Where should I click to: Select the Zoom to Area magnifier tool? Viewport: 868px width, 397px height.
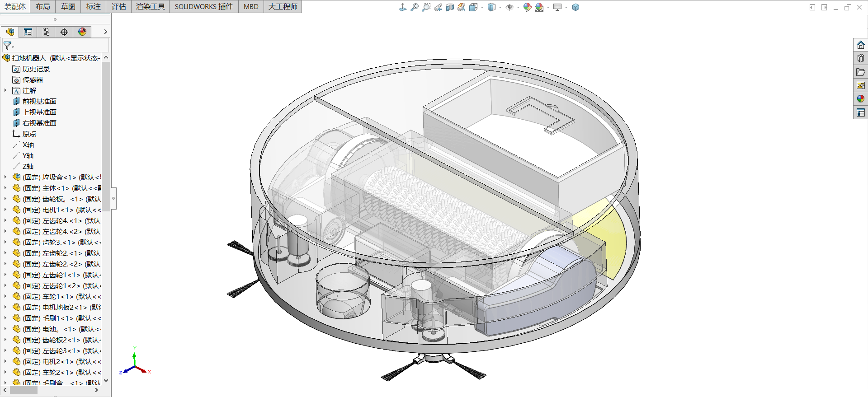tap(426, 7)
